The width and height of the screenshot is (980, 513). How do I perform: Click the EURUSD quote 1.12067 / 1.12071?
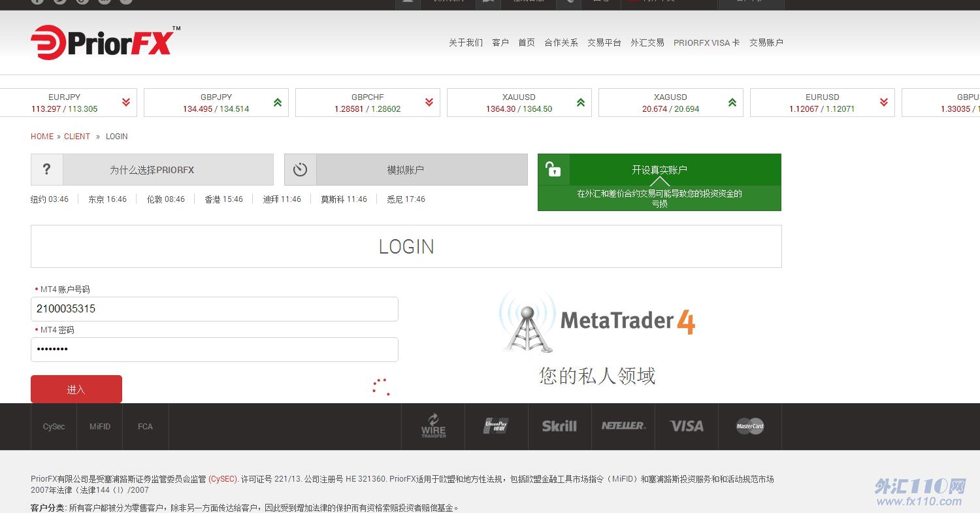(x=822, y=109)
